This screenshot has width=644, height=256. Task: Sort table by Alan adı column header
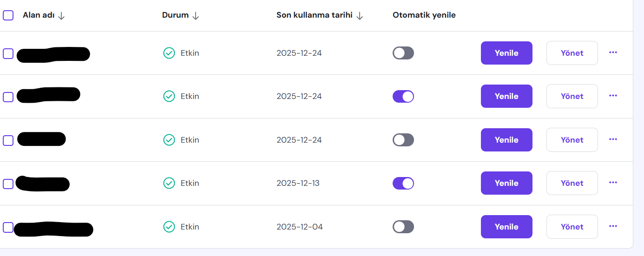point(39,15)
